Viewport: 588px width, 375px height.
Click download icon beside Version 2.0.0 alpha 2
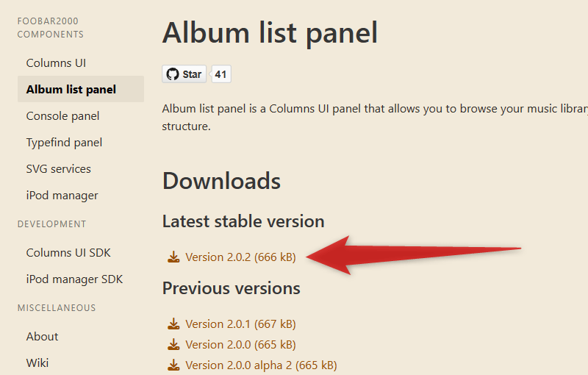(173, 365)
